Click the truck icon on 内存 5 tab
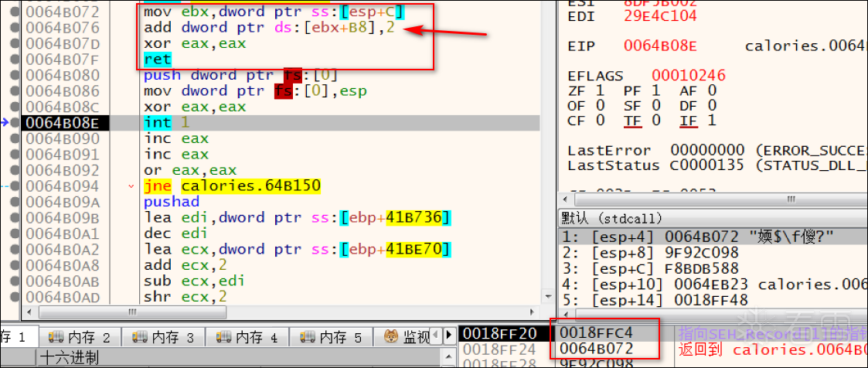Screen dimensions: 868x368 tap(307, 336)
